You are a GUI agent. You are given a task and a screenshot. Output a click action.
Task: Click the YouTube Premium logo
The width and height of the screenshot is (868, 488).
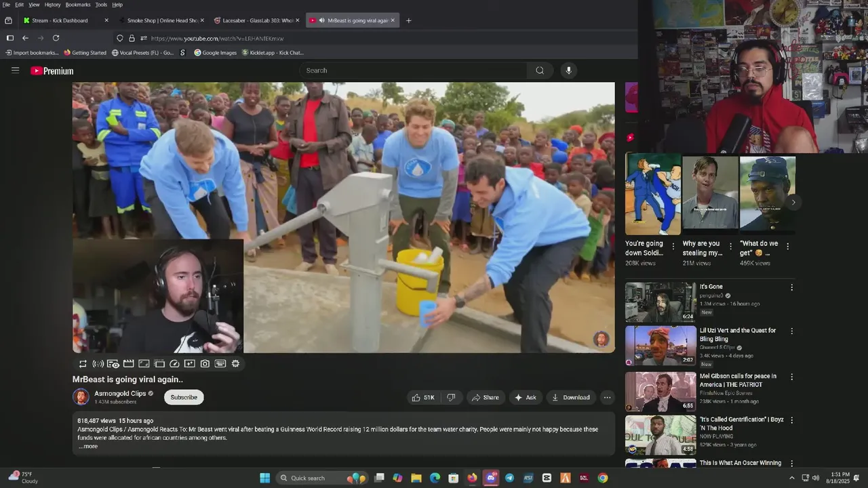point(52,70)
